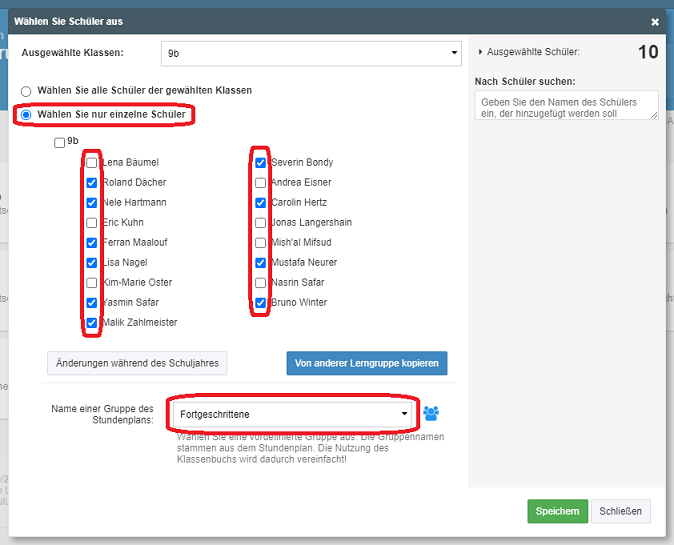
Task: Uncheck the Severin Bondy checkbox
Action: 261,162
